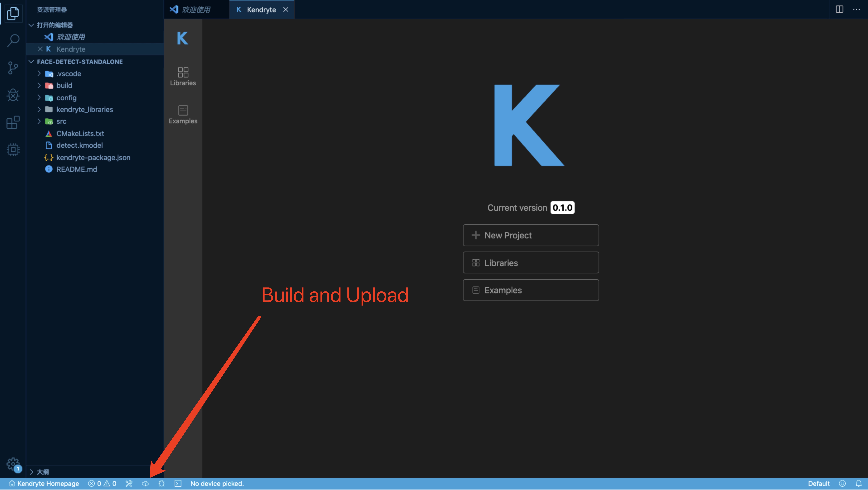The image size is (868, 490).
Task: Open the Kendryte chip panel icon
Action: pos(13,149)
